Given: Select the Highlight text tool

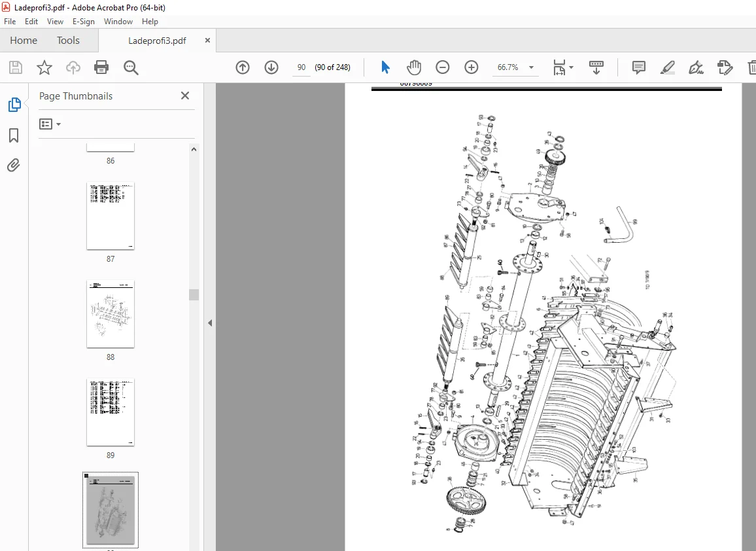Looking at the screenshot, I should (x=667, y=67).
